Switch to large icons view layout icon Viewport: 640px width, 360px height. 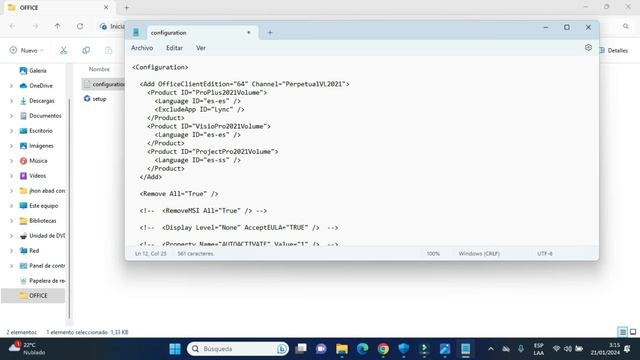pos(633,332)
